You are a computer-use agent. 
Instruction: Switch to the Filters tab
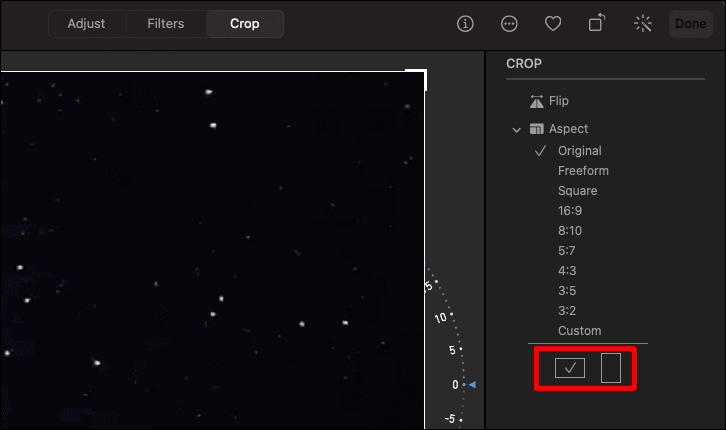tap(166, 24)
